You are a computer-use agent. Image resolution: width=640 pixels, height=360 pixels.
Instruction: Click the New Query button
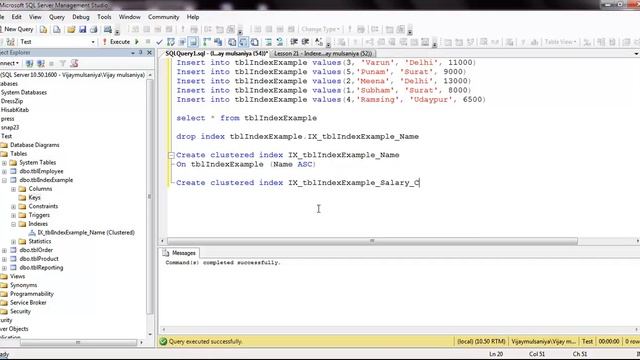(16, 29)
